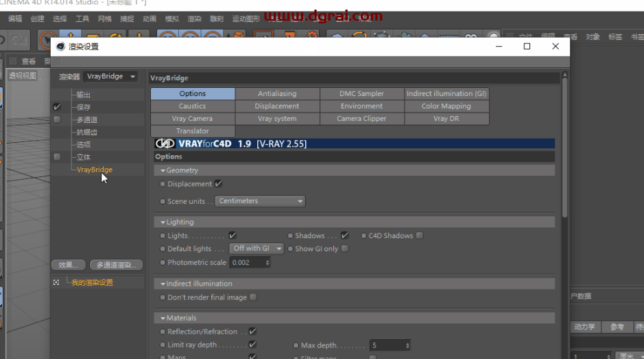
Task: Open the Vray Camera tab
Action: [x=193, y=119]
